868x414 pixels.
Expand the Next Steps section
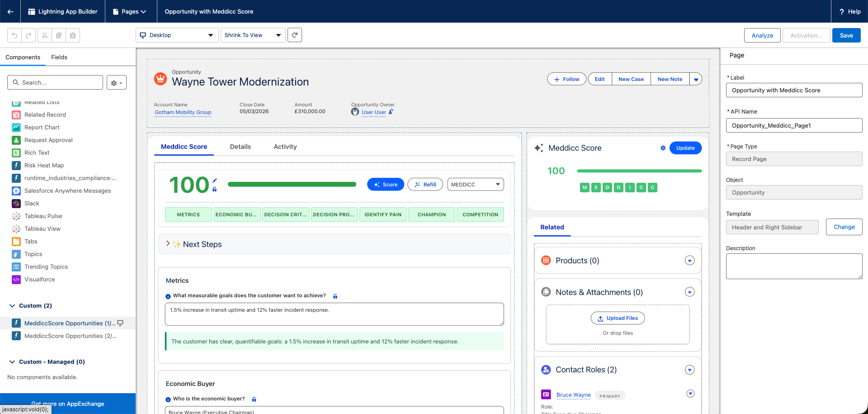point(168,244)
